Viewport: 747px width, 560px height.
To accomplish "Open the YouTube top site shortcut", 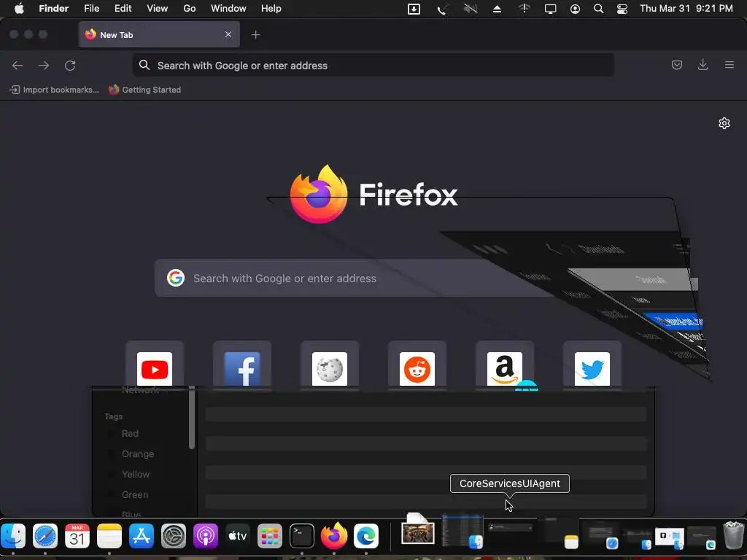I will (155, 366).
